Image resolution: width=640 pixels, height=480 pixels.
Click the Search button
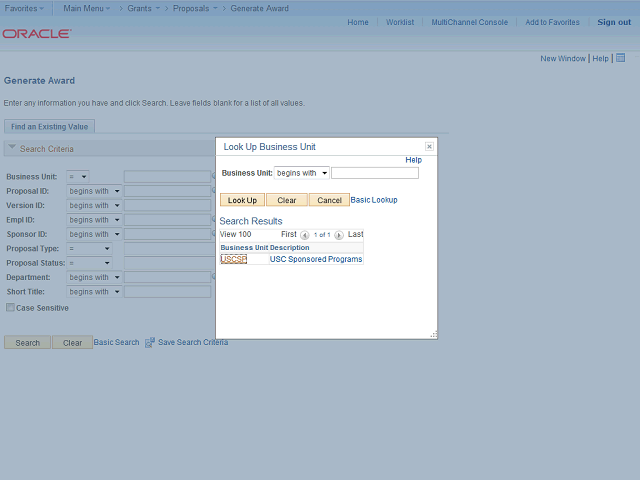27,342
